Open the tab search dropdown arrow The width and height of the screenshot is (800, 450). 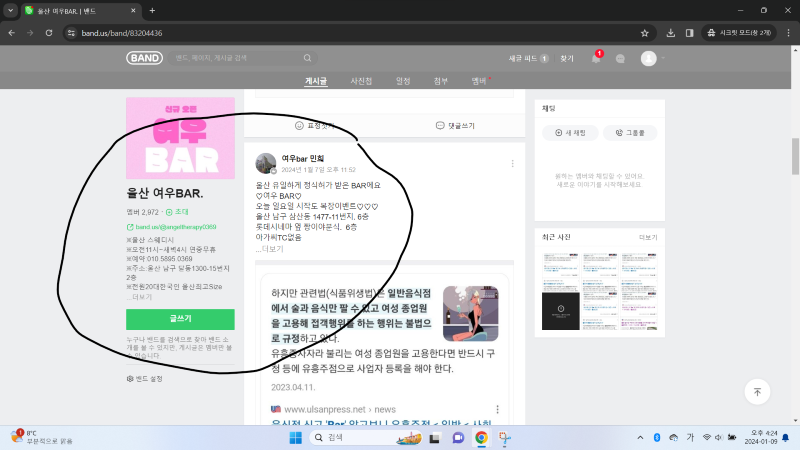click(x=10, y=10)
